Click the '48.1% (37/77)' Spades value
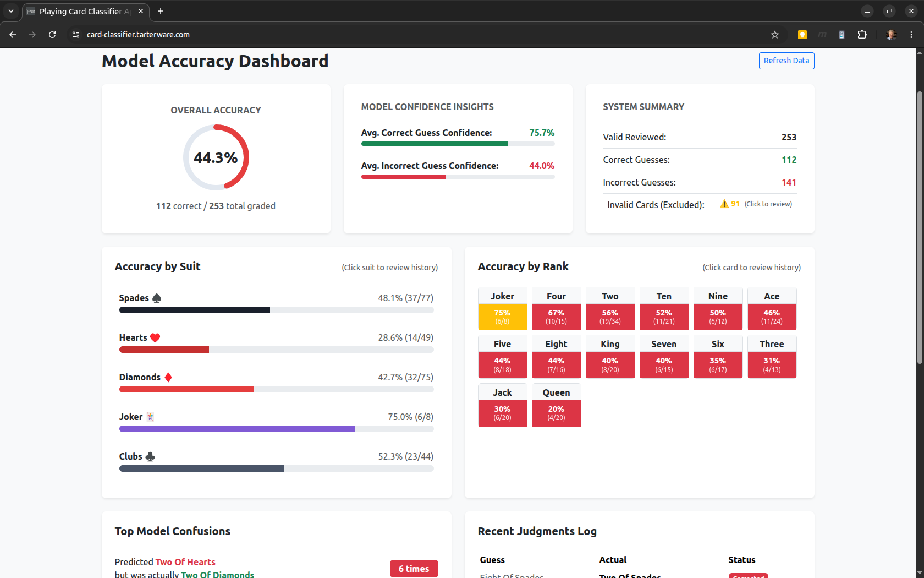Image resolution: width=924 pixels, height=578 pixels. coord(406,298)
